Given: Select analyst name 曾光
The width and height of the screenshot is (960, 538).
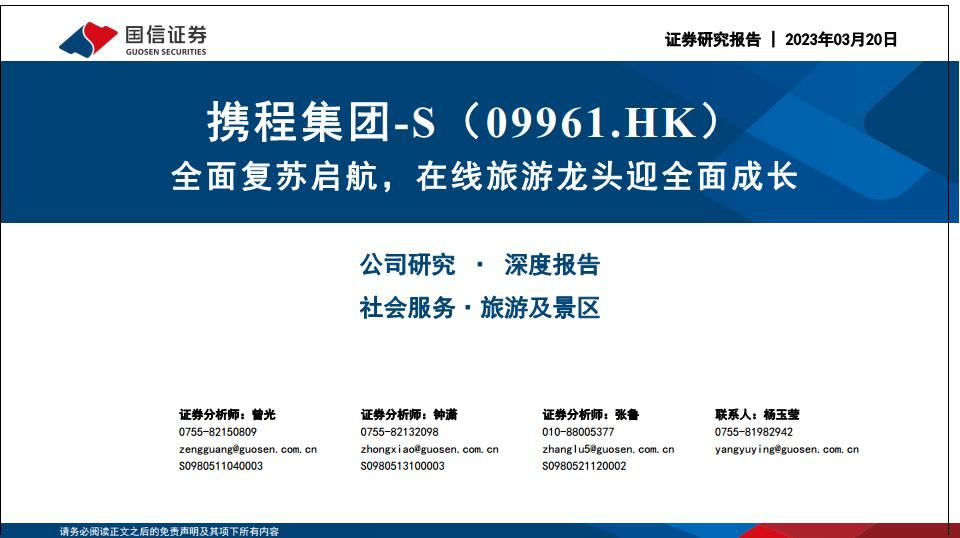Looking at the screenshot, I should pos(263,415).
